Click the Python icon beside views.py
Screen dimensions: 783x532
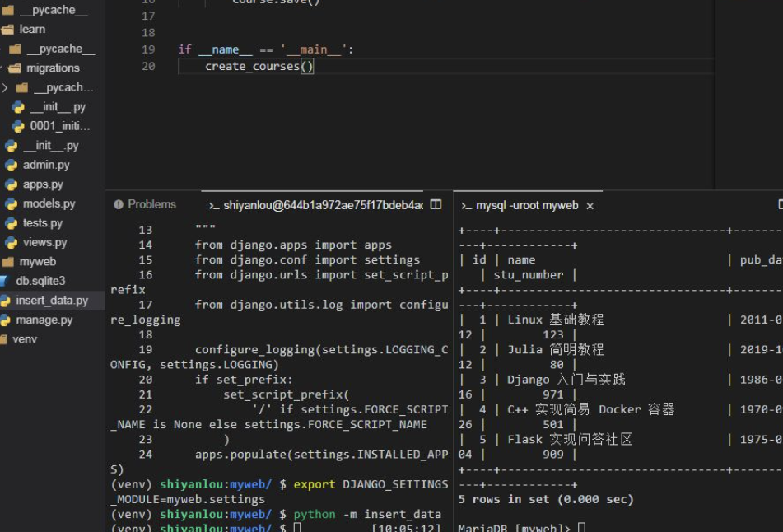coord(11,243)
